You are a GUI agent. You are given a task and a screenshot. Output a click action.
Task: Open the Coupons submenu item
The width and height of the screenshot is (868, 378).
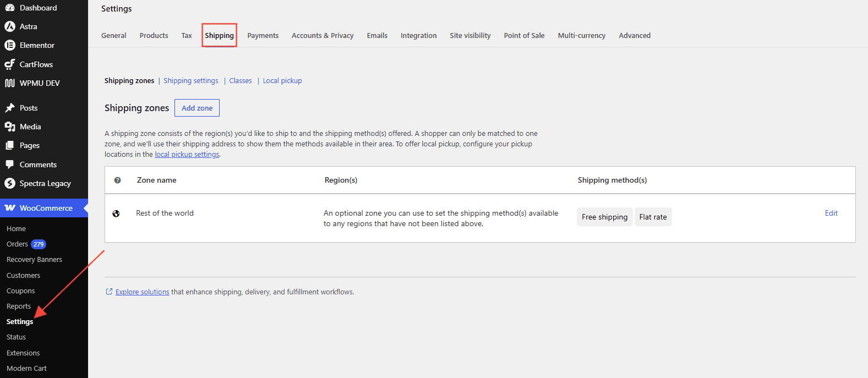click(x=20, y=291)
